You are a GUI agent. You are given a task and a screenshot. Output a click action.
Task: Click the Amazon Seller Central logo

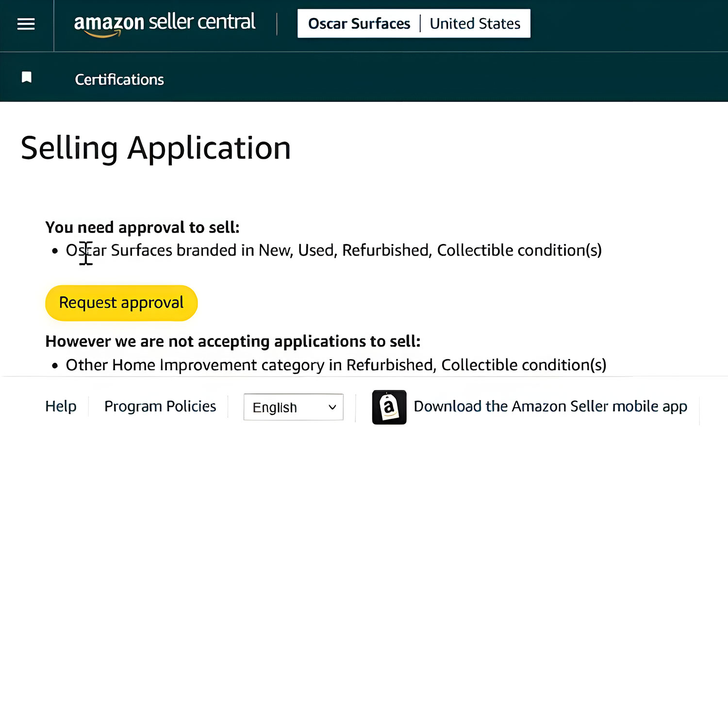pyautogui.click(x=165, y=22)
